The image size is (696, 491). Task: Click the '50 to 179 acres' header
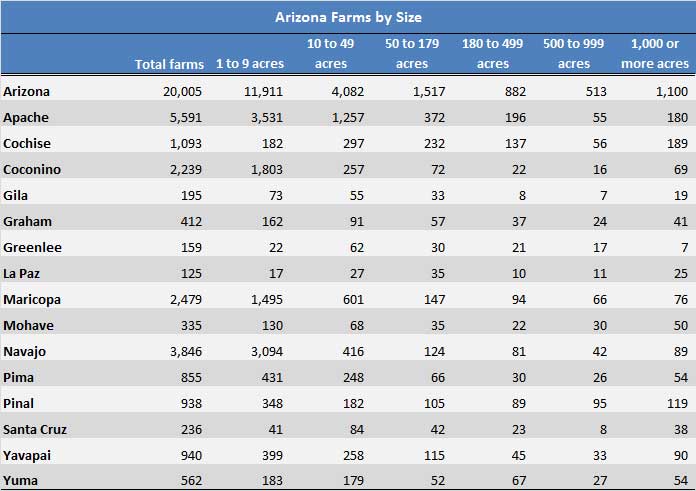pyautogui.click(x=412, y=54)
